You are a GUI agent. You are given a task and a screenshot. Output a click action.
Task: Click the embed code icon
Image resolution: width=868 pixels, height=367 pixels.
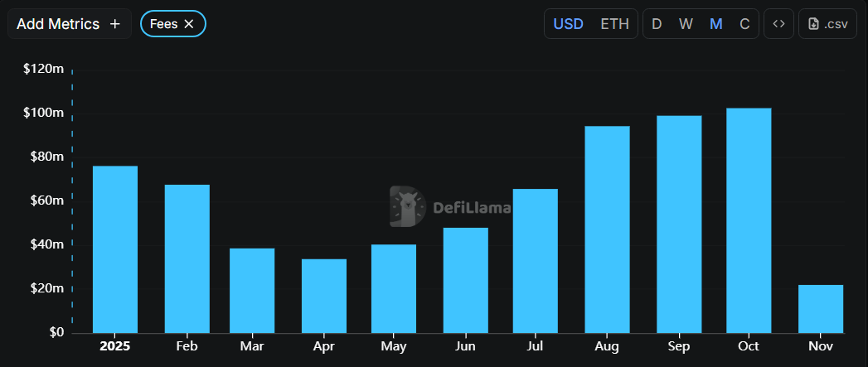coord(778,24)
